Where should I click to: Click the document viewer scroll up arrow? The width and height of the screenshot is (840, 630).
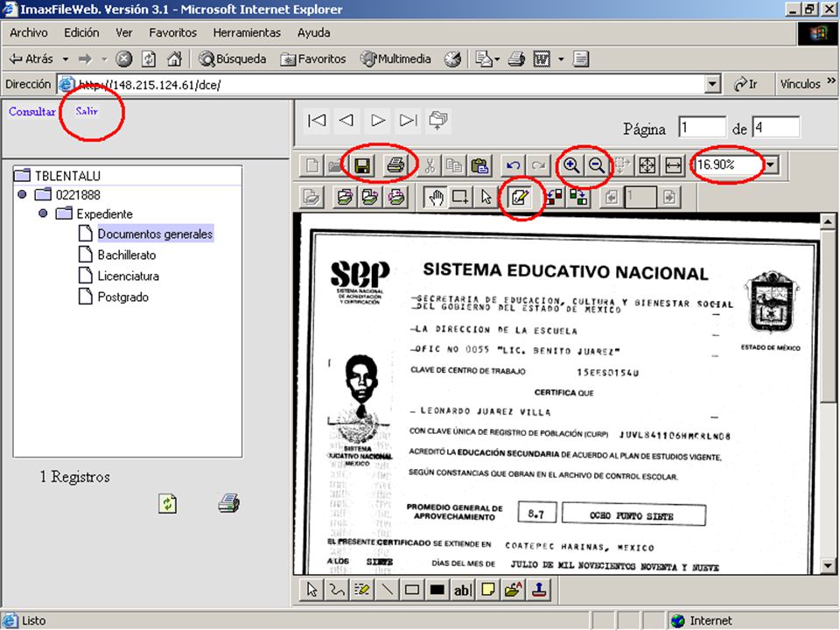pyautogui.click(x=828, y=221)
